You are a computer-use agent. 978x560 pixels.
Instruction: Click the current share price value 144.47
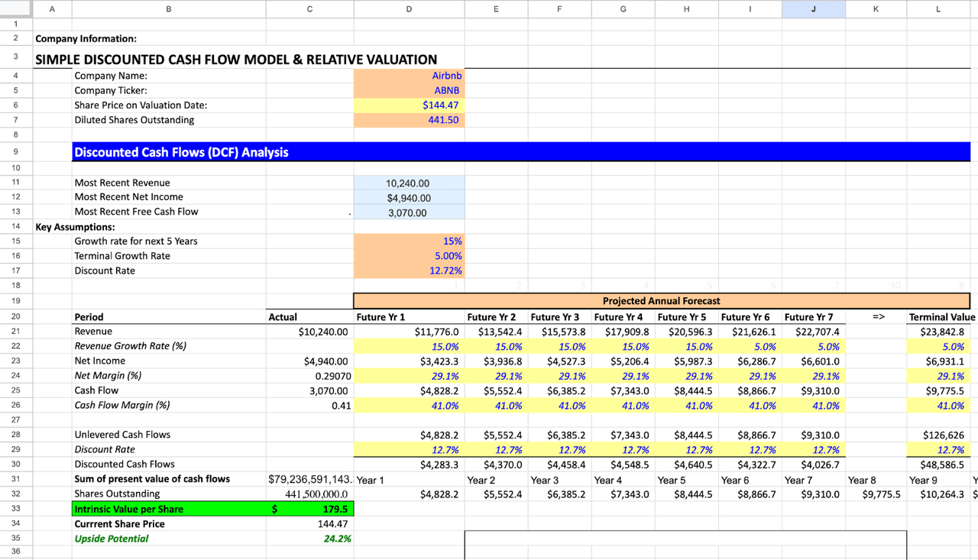pos(309,524)
